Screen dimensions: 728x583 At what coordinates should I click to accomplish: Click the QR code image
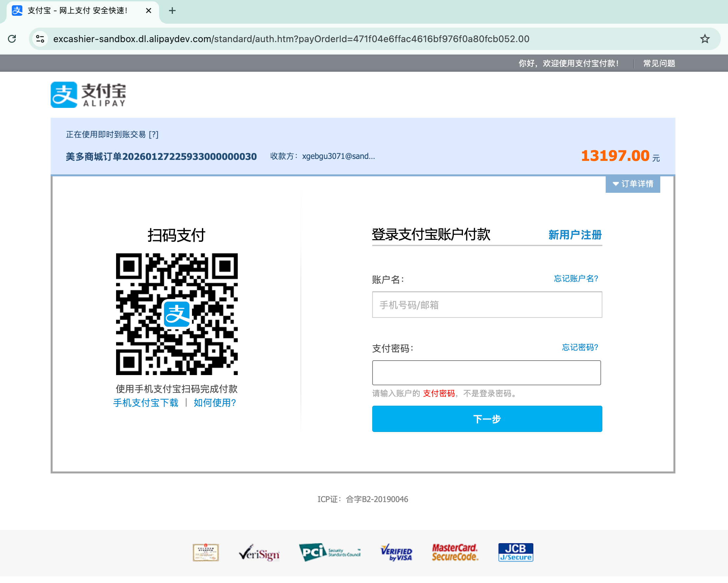point(177,314)
